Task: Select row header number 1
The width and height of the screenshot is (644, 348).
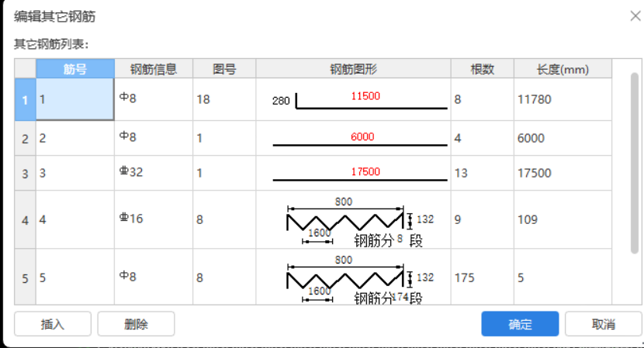Action: (25, 99)
